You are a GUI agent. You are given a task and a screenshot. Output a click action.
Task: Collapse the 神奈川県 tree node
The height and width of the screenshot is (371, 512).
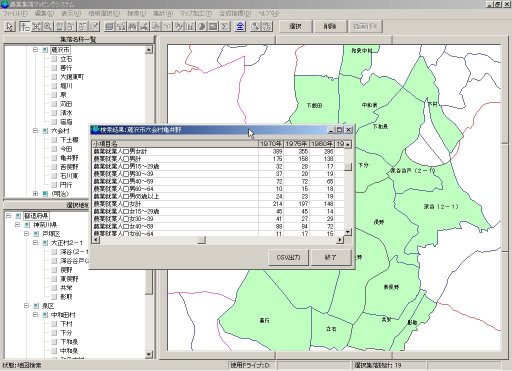(17, 225)
